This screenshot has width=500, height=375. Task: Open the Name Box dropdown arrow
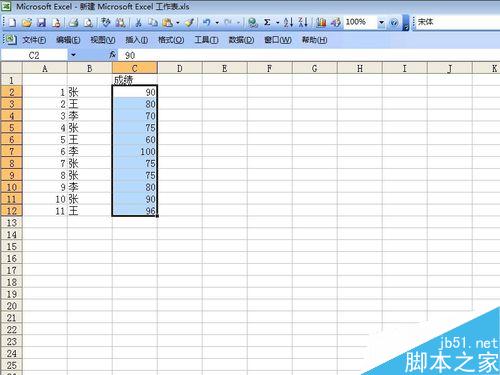(73, 55)
